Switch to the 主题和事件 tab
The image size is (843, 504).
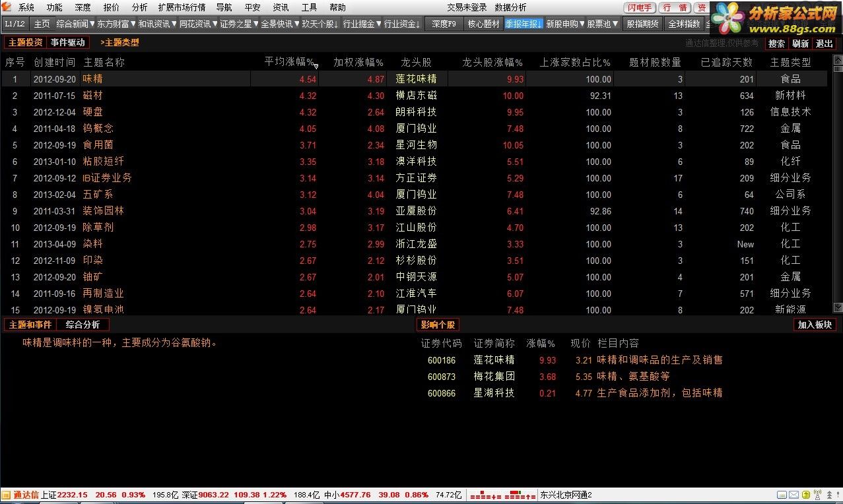pos(30,325)
